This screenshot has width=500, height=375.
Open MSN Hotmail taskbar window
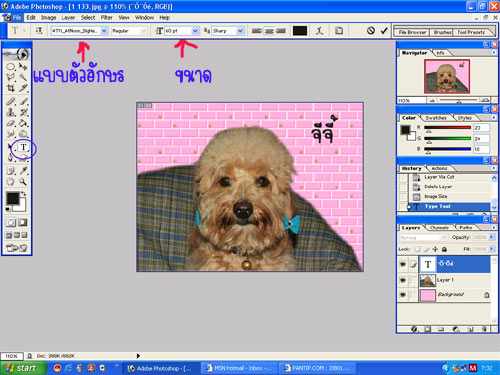pos(240,368)
